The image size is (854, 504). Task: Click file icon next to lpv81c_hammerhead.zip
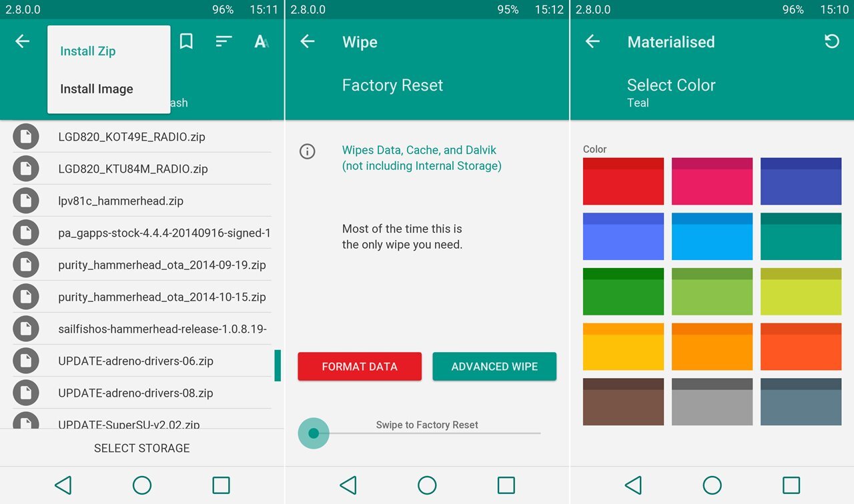tap(25, 201)
